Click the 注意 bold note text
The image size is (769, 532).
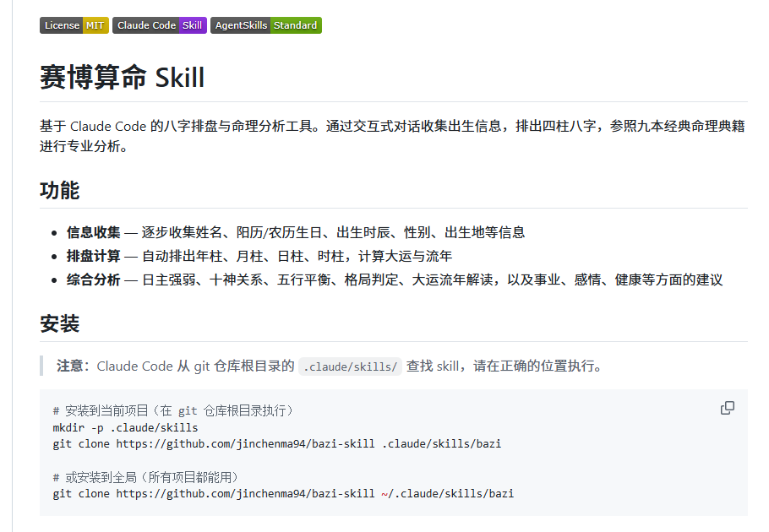(x=73, y=366)
